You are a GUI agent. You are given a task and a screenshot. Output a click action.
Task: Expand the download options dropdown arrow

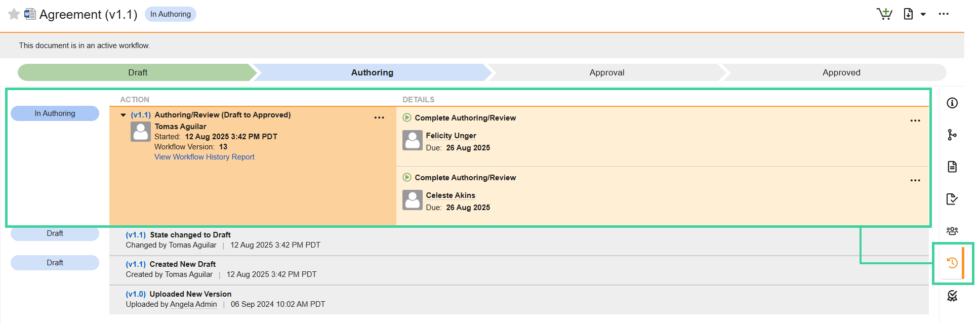pos(923,15)
